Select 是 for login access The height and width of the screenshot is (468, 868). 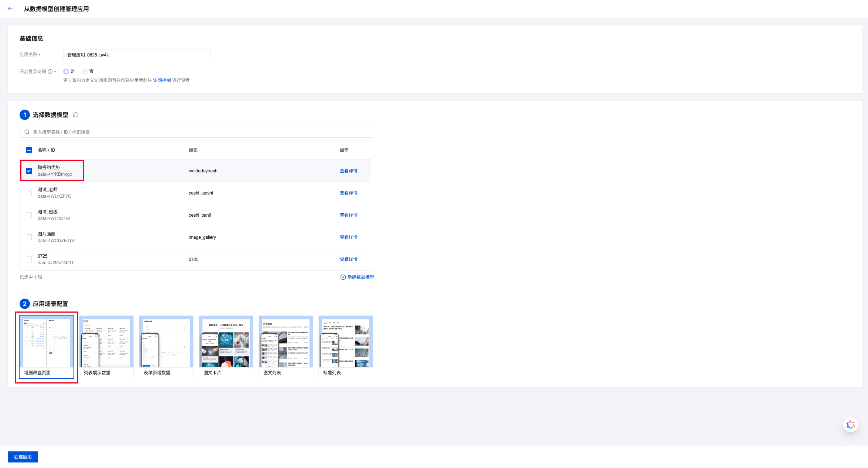tap(66, 72)
